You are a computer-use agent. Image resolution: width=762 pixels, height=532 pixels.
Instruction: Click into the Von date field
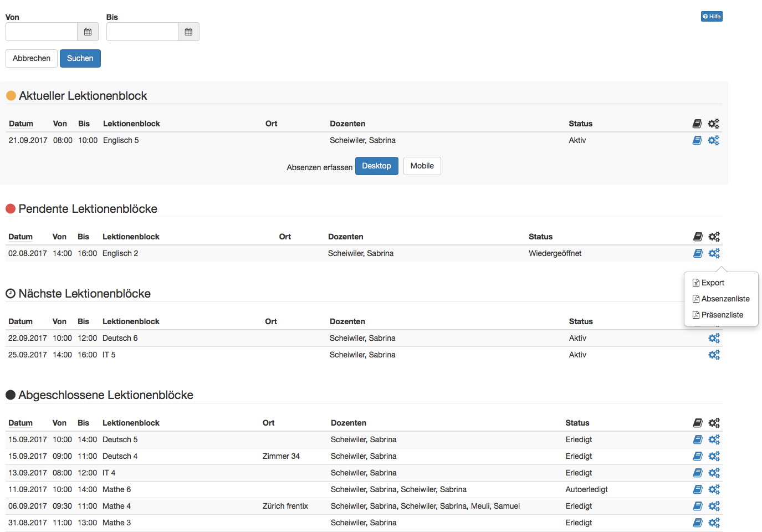point(42,32)
